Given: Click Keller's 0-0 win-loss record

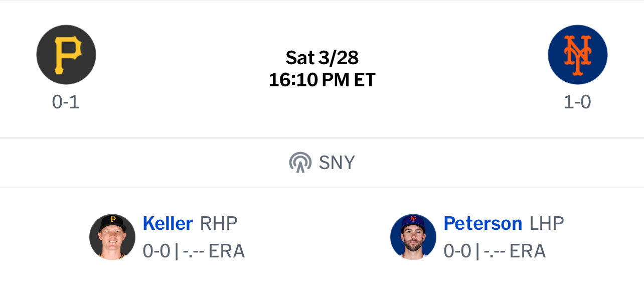Looking at the screenshot, I should pyautogui.click(x=156, y=251).
